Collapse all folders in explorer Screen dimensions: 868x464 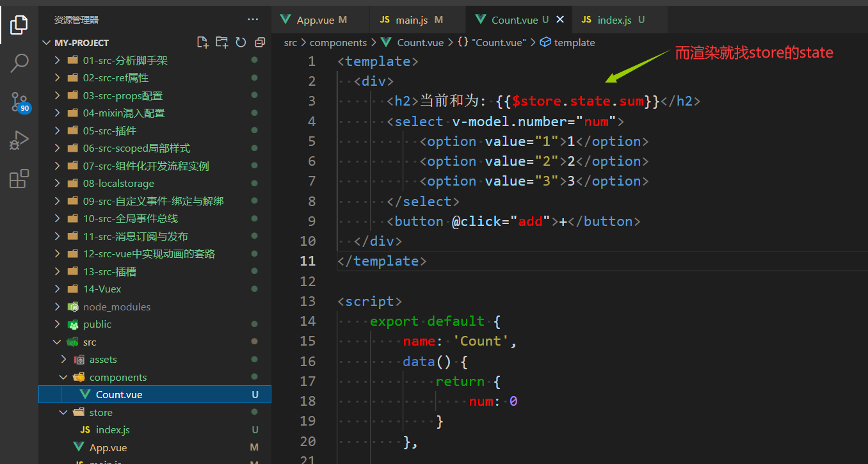[260, 43]
